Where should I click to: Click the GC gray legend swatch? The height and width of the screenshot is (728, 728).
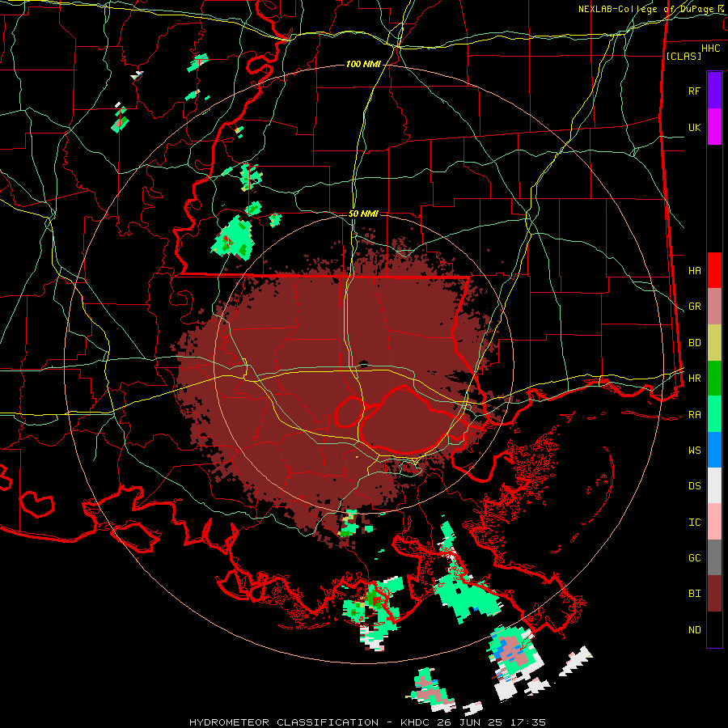coord(714,557)
